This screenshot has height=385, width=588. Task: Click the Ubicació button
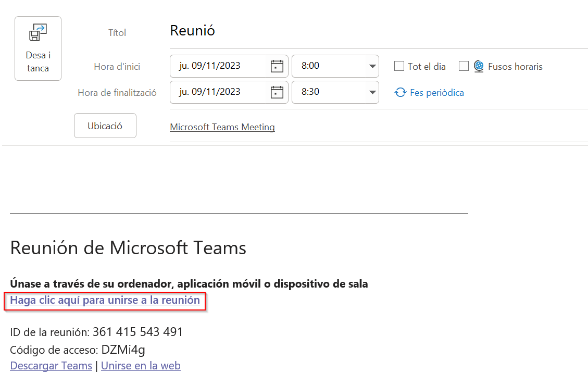(x=105, y=126)
